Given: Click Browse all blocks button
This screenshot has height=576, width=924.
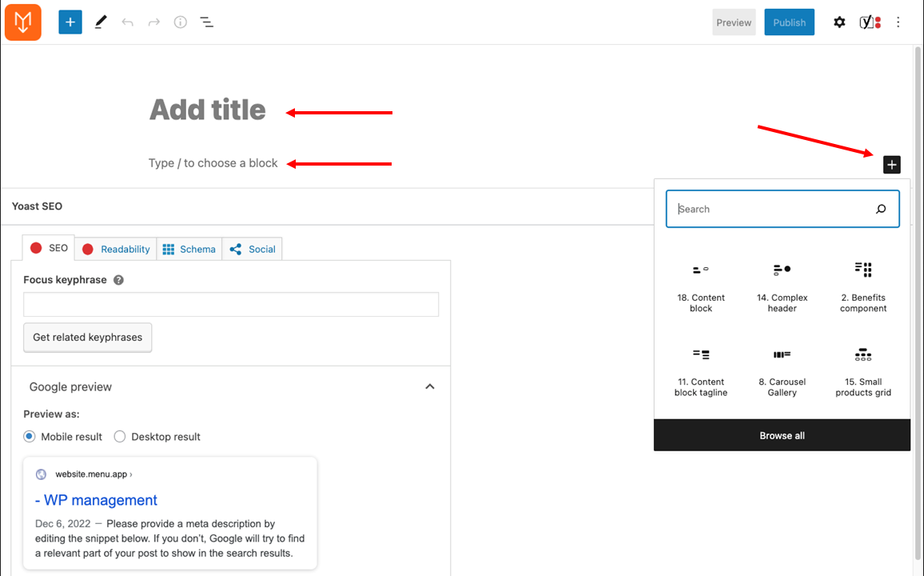Looking at the screenshot, I should (782, 436).
